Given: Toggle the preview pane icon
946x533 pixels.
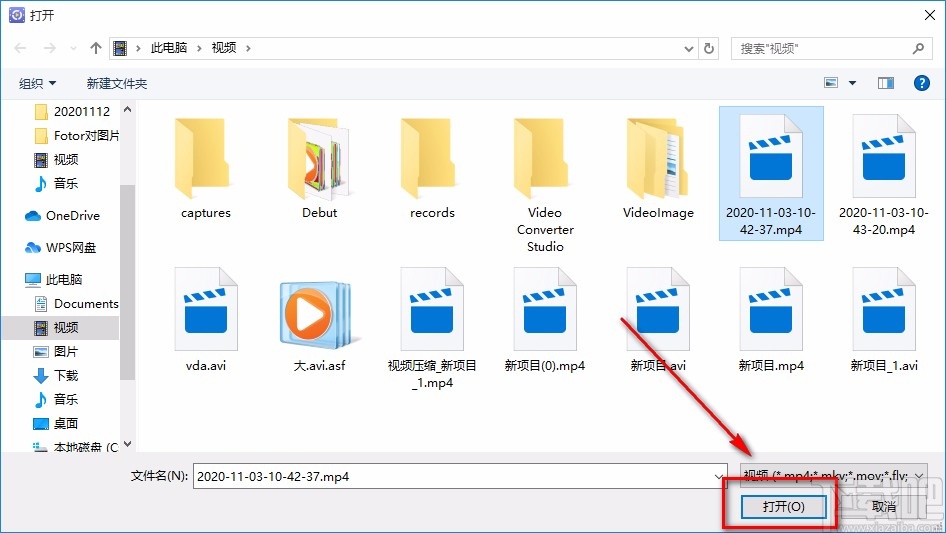Looking at the screenshot, I should [886, 83].
